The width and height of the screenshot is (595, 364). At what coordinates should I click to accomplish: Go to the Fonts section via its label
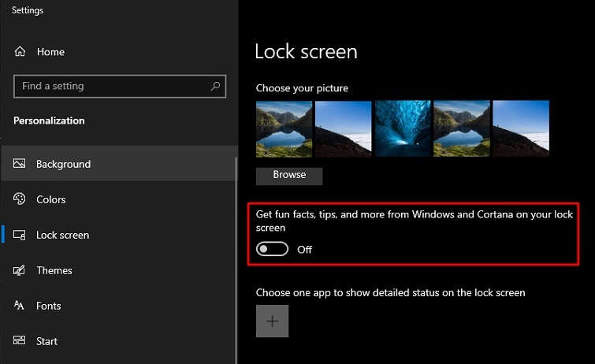pyautogui.click(x=49, y=306)
